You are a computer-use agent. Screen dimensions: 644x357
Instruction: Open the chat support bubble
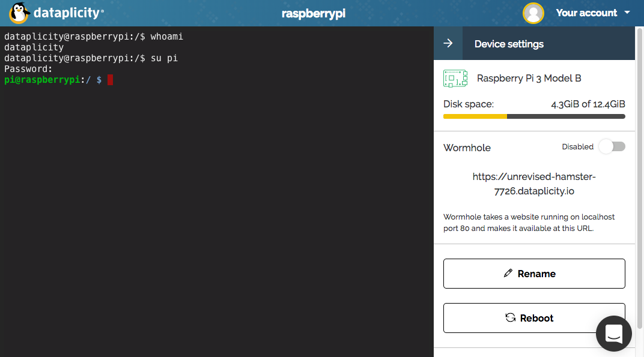click(x=613, y=333)
